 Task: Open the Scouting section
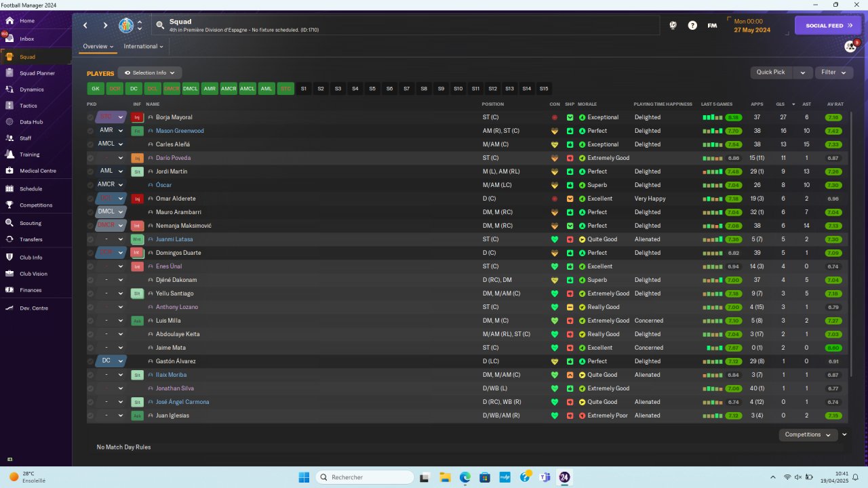(31, 223)
